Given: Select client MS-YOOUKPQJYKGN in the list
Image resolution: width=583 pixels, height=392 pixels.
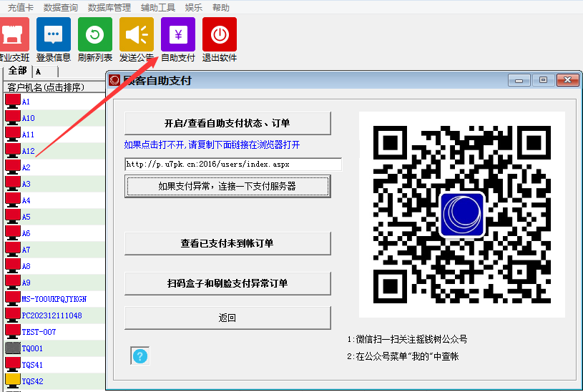Looking at the screenshot, I should click(54, 299).
